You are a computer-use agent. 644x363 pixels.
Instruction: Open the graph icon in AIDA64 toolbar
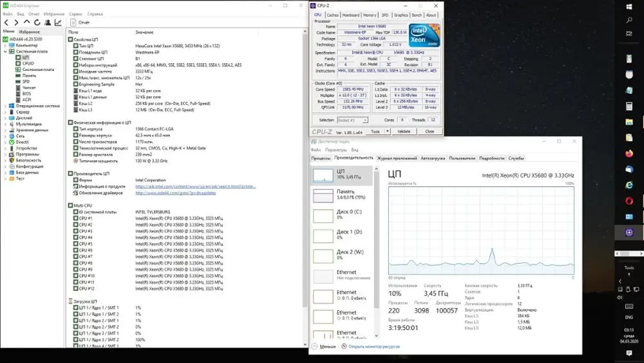click(x=58, y=23)
